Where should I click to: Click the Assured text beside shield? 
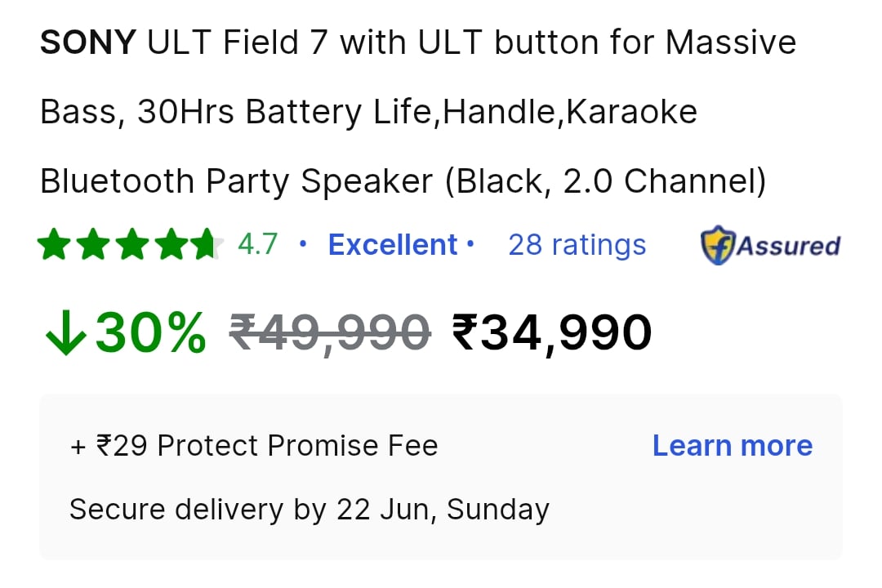tap(789, 246)
